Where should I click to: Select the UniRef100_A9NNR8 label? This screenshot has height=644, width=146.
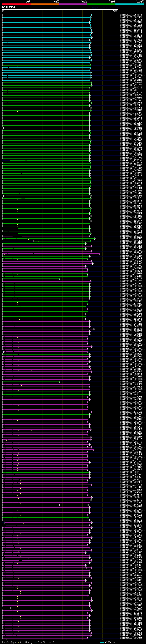pyautogui.click(x=131, y=128)
